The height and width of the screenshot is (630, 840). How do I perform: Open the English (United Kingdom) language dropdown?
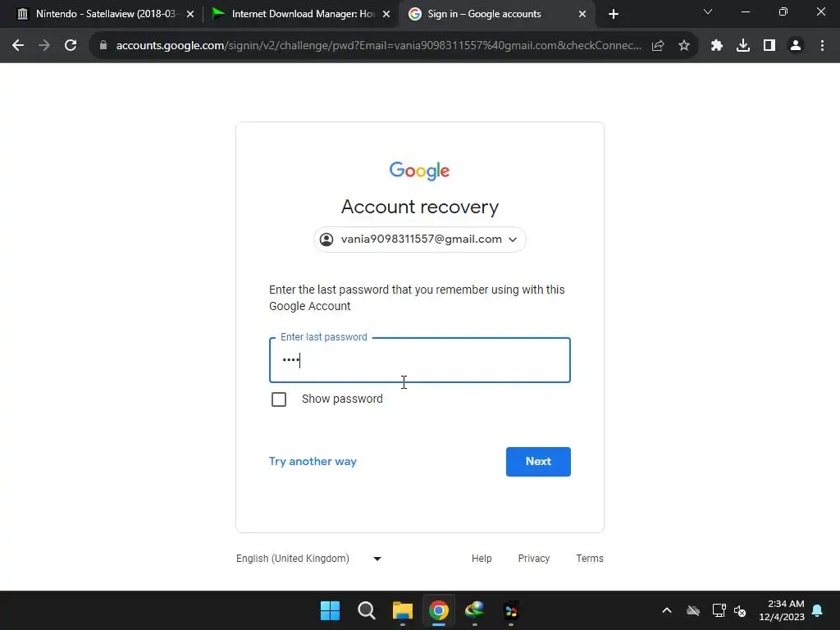pos(309,558)
